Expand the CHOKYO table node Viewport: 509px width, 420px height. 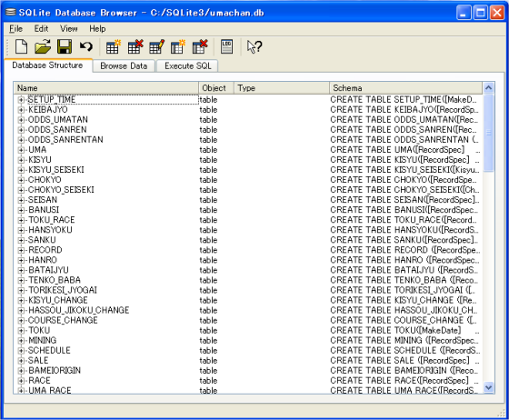click(21, 180)
